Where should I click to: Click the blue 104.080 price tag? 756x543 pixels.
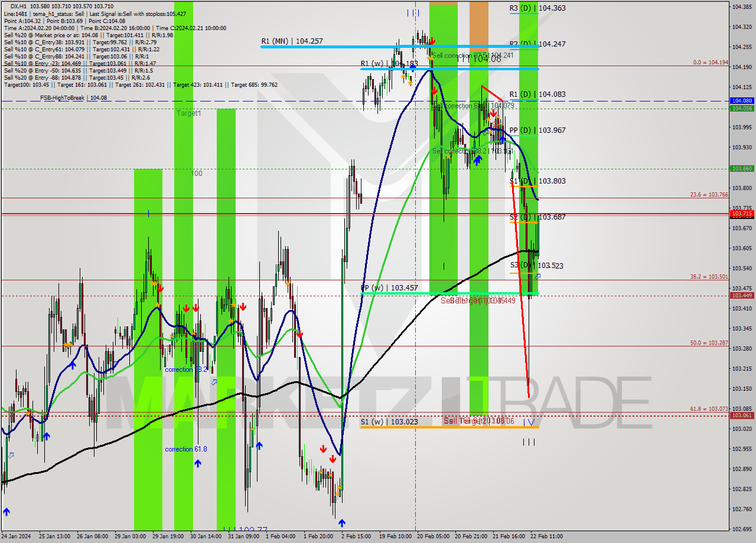(742, 101)
